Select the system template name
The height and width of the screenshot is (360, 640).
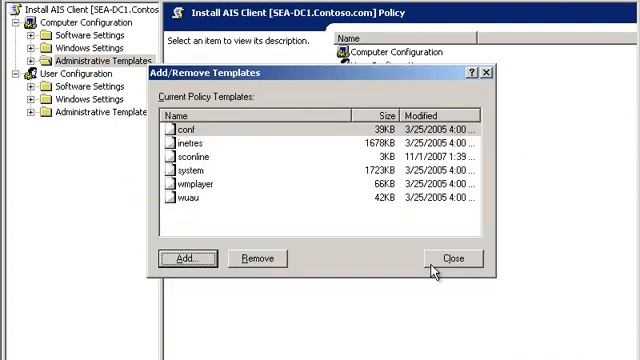tap(190, 171)
